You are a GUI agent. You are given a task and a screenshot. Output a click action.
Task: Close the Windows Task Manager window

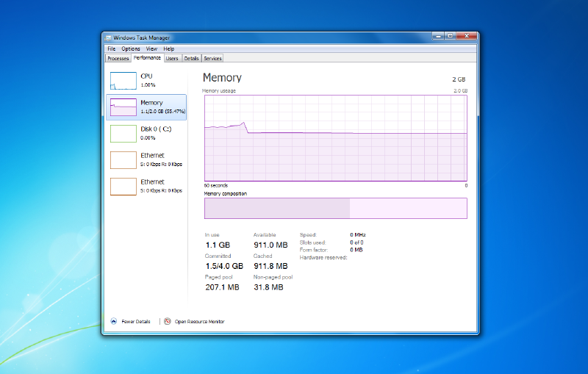coord(467,36)
